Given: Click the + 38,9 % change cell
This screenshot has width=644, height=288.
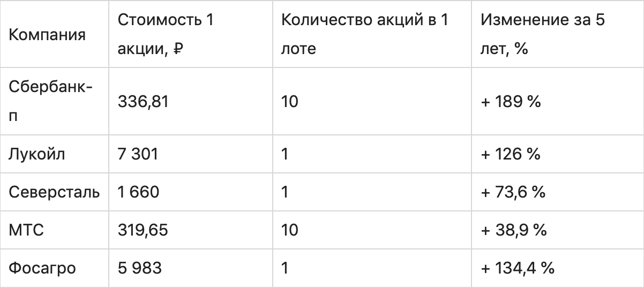Looking at the screenshot, I should coord(513,230).
